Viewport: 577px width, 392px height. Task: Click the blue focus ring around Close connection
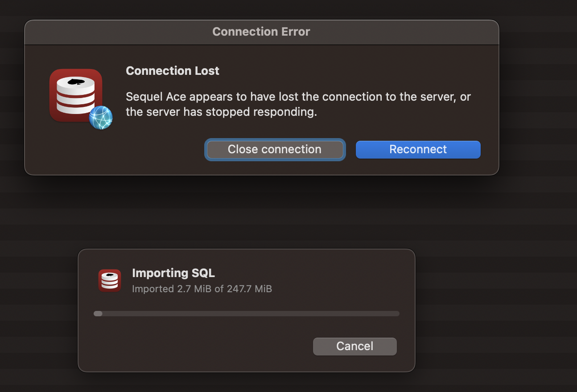pyautogui.click(x=275, y=140)
